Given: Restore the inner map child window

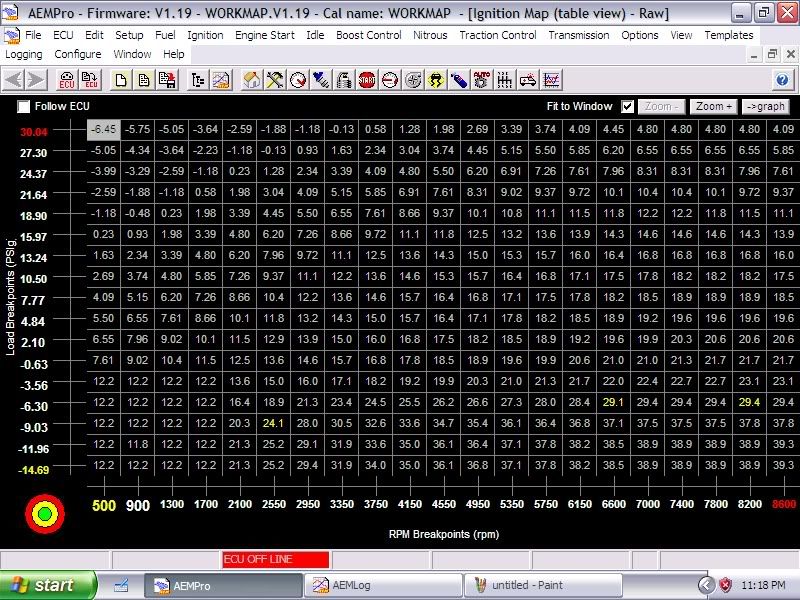Looking at the screenshot, I should pyautogui.click(x=772, y=54).
